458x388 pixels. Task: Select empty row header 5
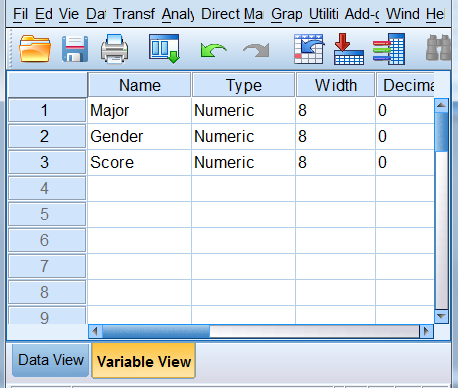pos(47,214)
